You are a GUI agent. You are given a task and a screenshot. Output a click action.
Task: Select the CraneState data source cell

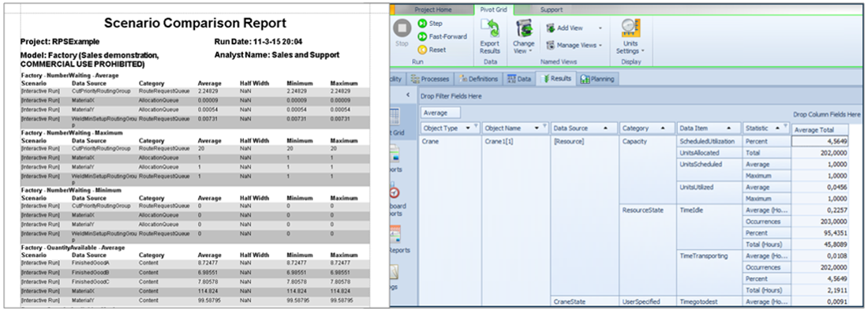point(585,302)
